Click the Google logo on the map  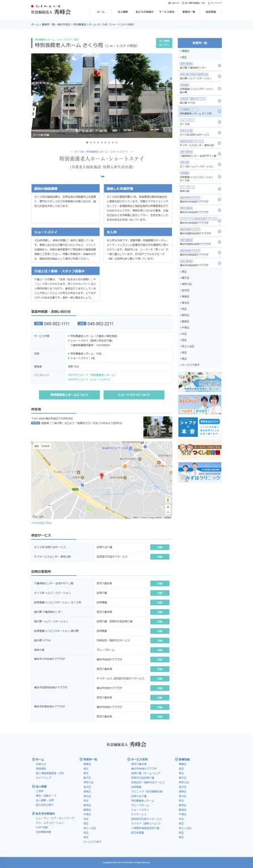pyautogui.click(x=38, y=517)
